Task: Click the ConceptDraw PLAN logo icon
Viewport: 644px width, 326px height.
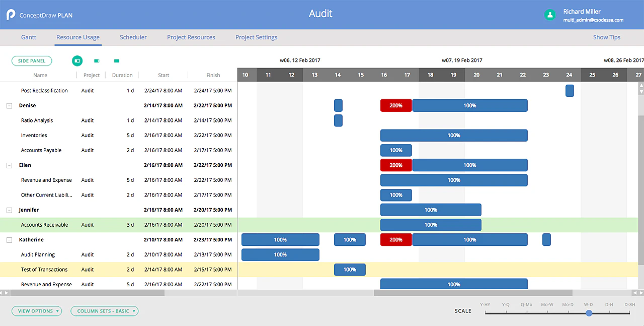Action: coord(11,14)
